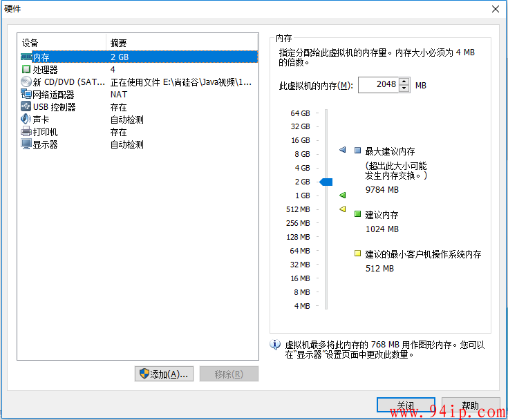Click the 正在使用文件 E:\尚硅谷 summary cell

click(x=181, y=82)
